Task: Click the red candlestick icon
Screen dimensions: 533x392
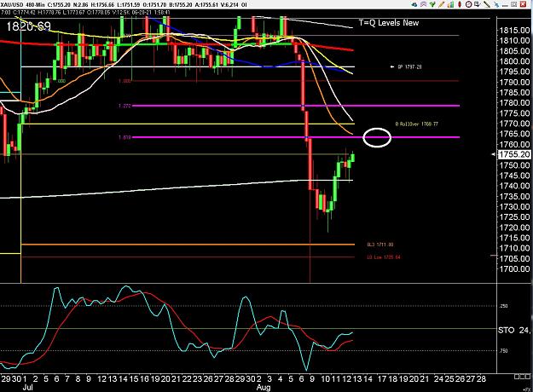Action: (460, 4)
